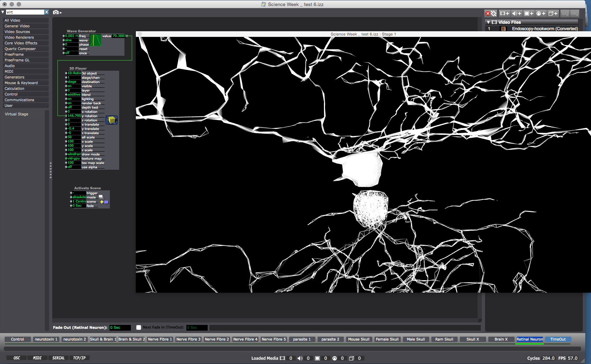Click the 3d object value '10:Retin'
The width and height of the screenshot is (591, 364).
[74, 73]
